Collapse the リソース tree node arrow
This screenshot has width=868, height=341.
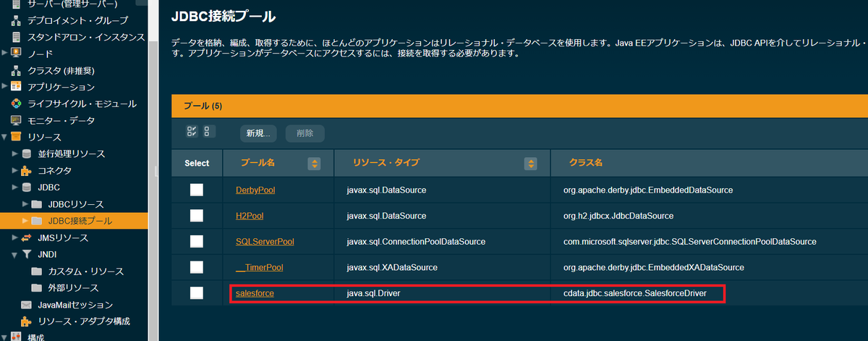tap(4, 137)
